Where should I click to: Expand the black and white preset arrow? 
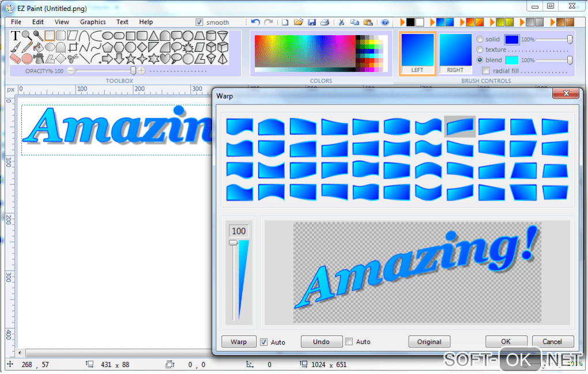402,22
